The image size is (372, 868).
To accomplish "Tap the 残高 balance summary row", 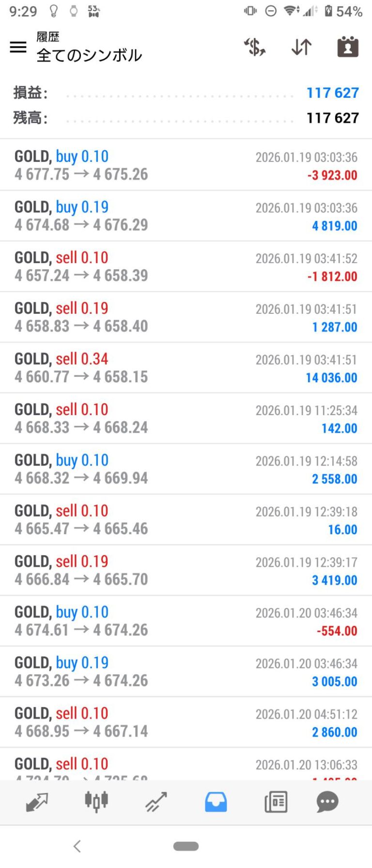I will pos(186,118).
